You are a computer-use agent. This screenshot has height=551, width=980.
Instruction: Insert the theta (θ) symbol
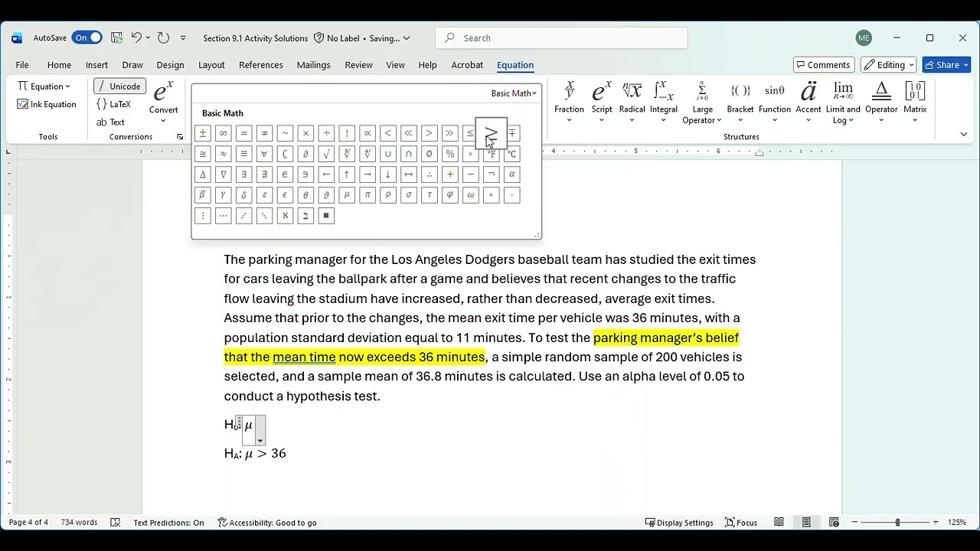[306, 195]
